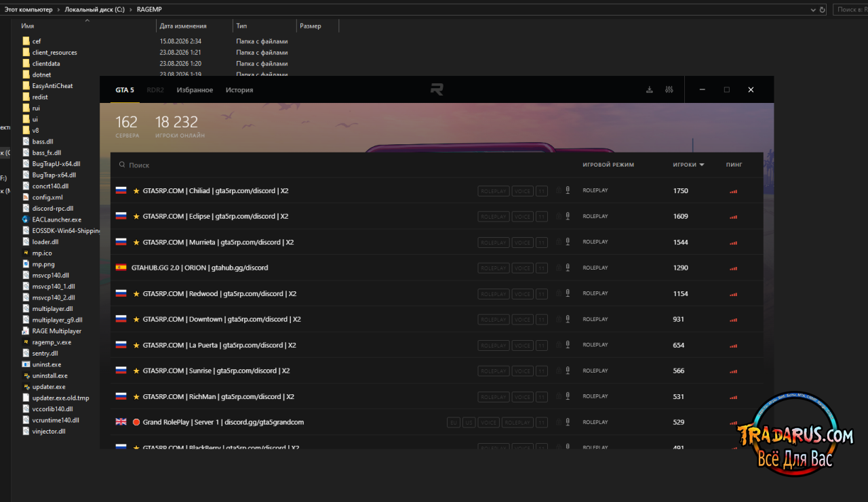868x502 pixels.
Task: Toggle favorite star for GTA5RP Murrieta server
Action: pyautogui.click(x=136, y=243)
